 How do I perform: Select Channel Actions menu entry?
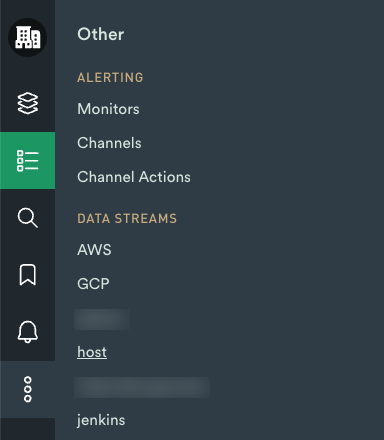click(x=134, y=177)
